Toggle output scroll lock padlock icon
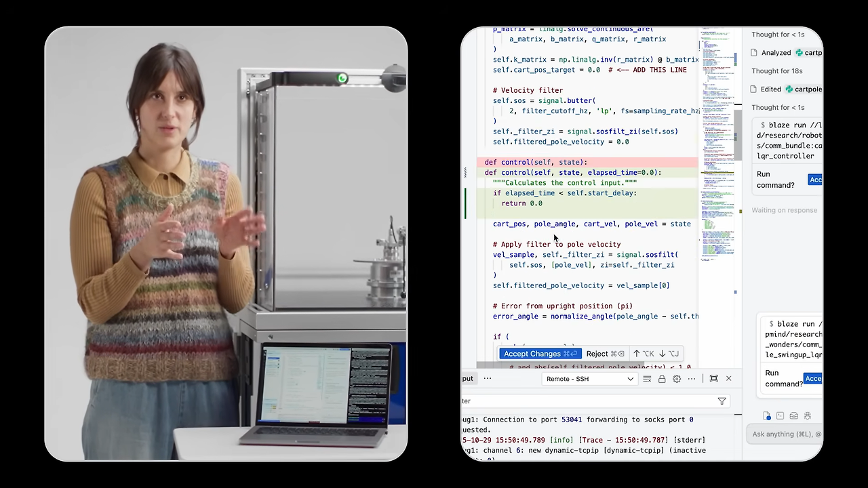 [662, 379]
